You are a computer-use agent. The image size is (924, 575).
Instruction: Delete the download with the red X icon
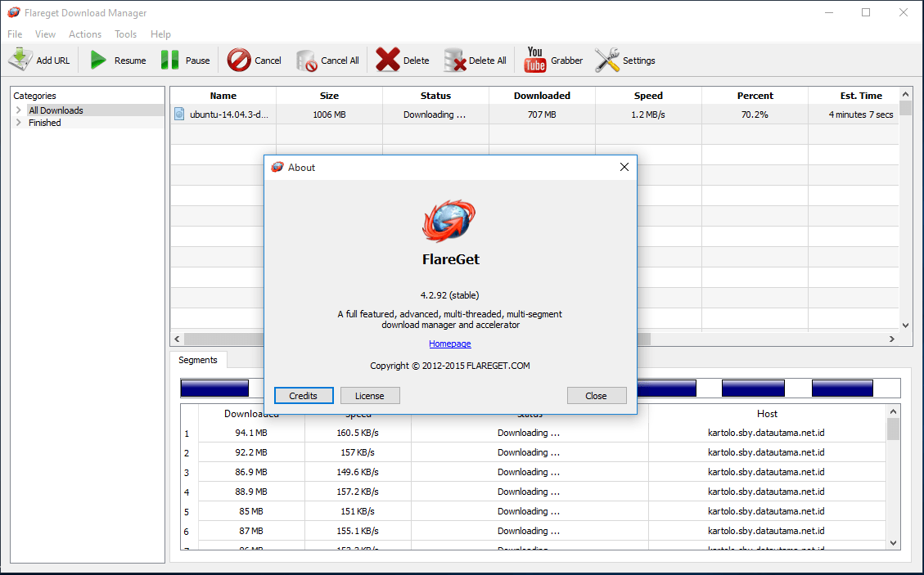pyautogui.click(x=388, y=60)
